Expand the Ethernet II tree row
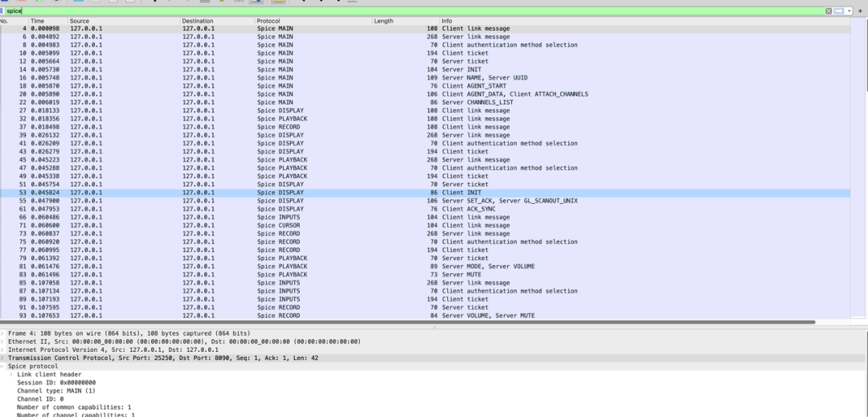The height and width of the screenshot is (417, 868). point(2,341)
